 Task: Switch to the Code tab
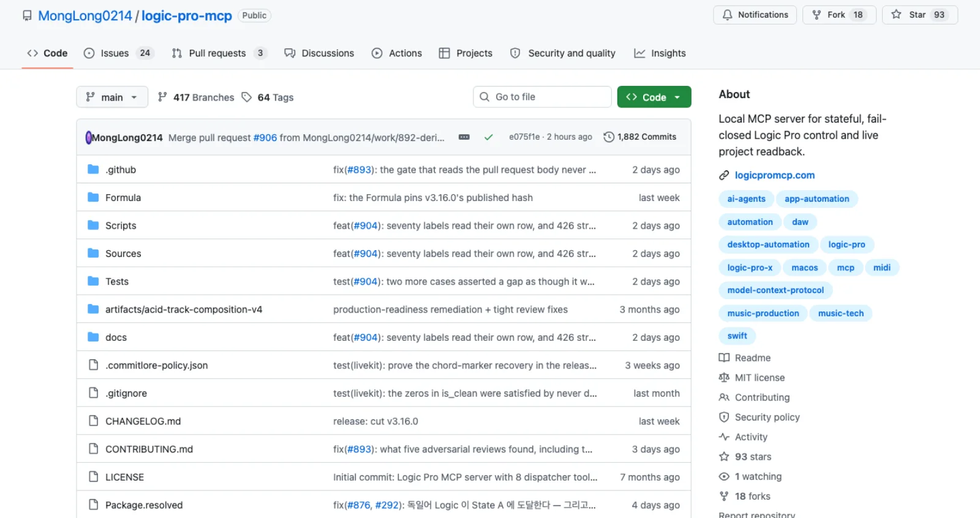pos(47,53)
